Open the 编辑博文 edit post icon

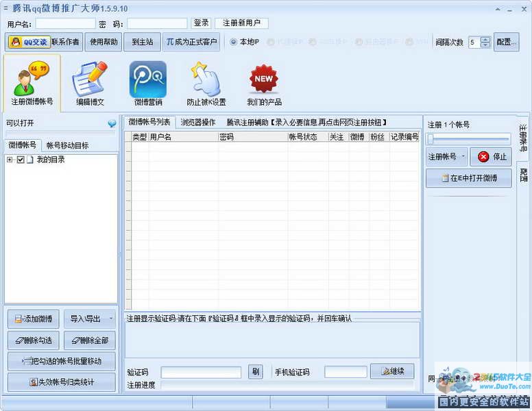coord(90,83)
